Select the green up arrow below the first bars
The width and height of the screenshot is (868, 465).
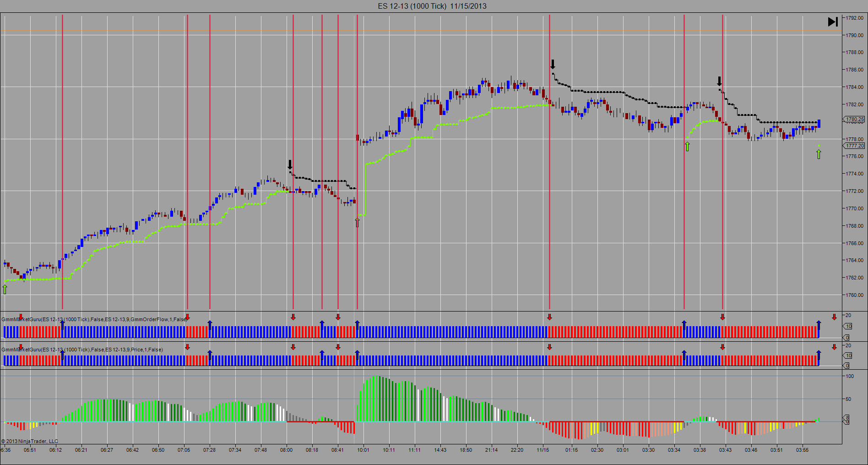click(5, 289)
